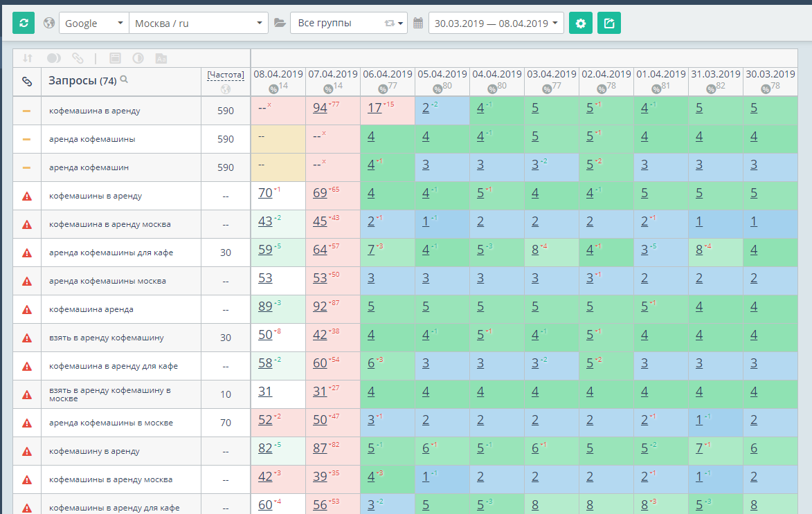Click the search magnifier beside Запросы
Screen dimensions: 812x514
pos(125,80)
